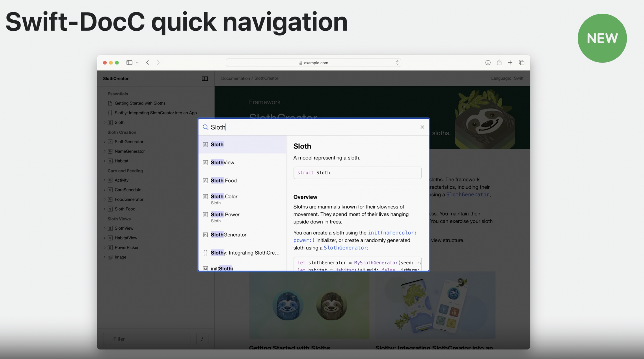Close quick navigation with X icon
This screenshot has width=644, height=359.
coord(422,127)
